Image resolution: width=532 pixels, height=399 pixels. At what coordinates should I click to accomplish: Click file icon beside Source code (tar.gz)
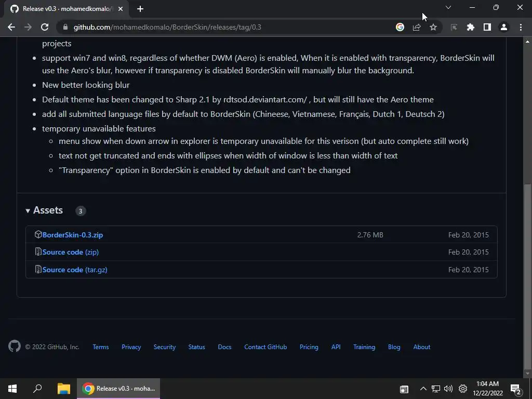click(x=38, y=270)
